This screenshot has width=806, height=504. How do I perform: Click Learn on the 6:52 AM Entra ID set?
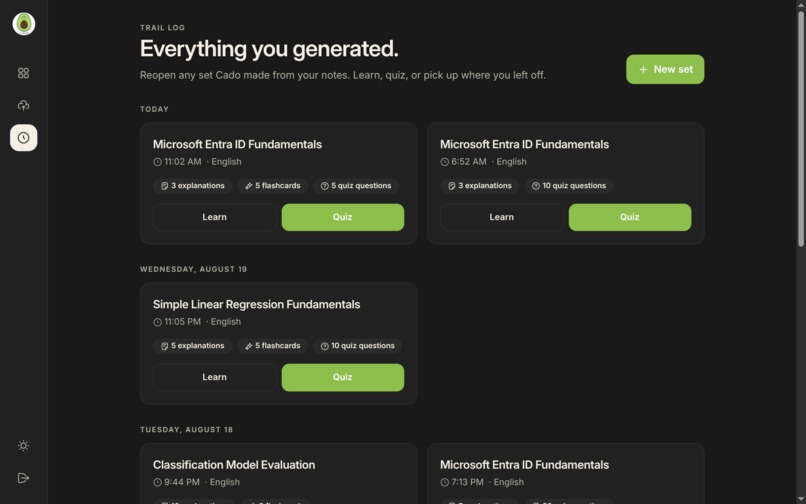[502, 217]
